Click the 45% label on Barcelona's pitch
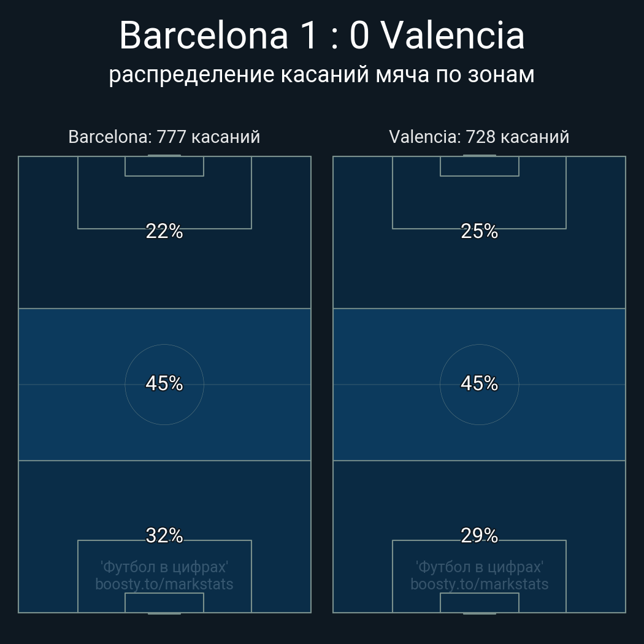 tap(164, 383)
